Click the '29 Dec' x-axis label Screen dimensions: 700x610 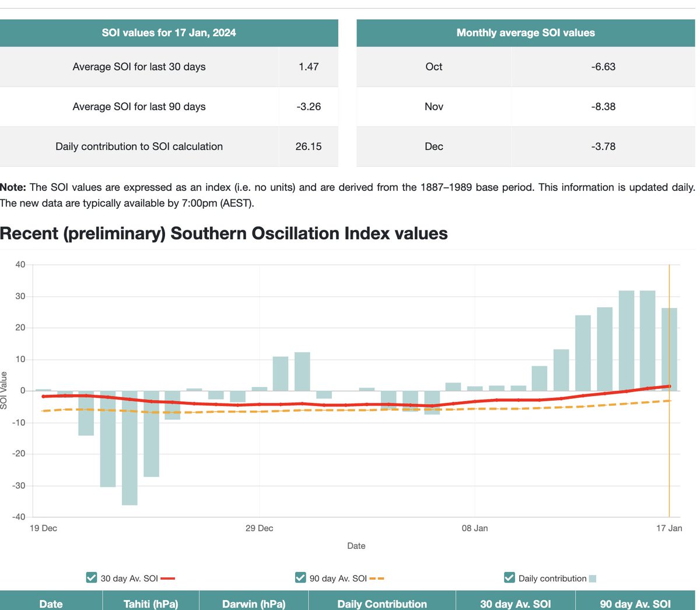tap(259, 528)
